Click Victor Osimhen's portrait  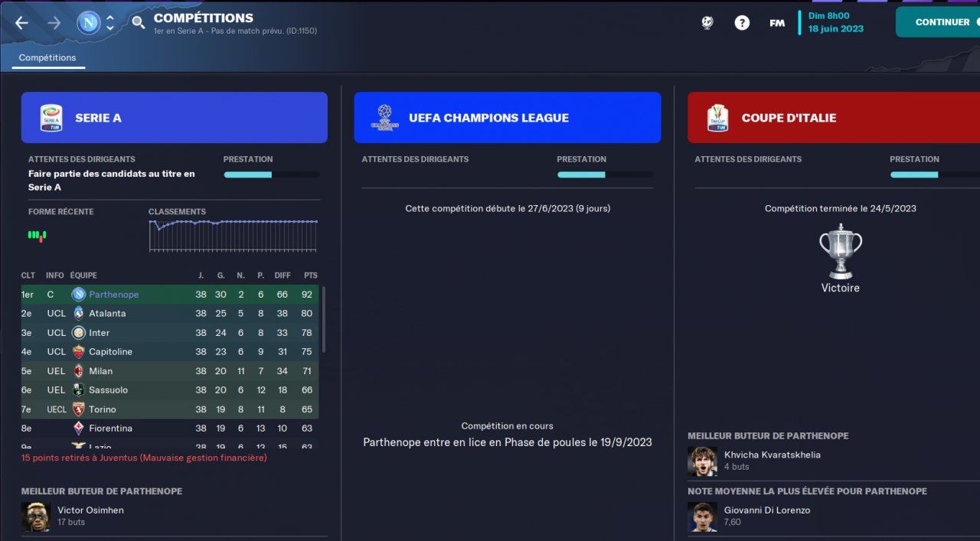coord(36,517)
